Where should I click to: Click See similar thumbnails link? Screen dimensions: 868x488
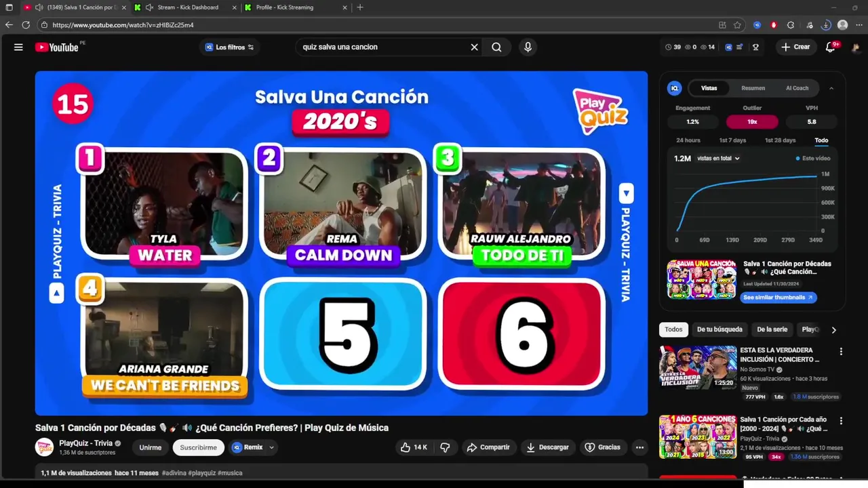(778, 298)
